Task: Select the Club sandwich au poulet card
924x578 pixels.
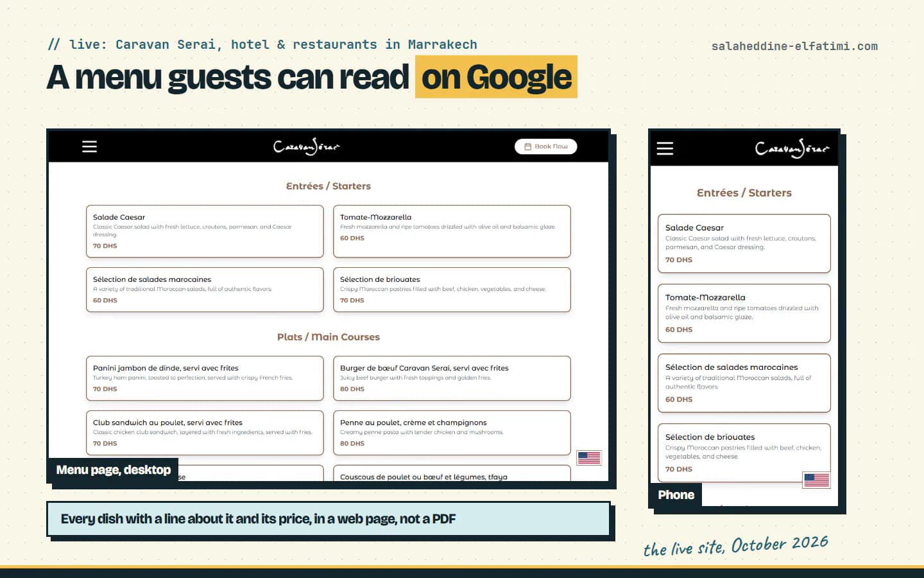Action: tap(205, 433)
